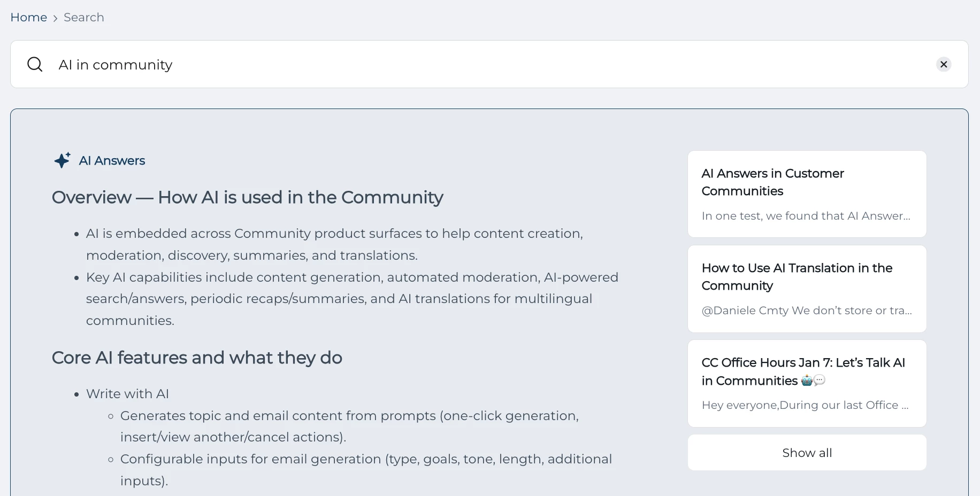Image resolution: width=980 pixels, height=496 pixels.
Task: Click the AI Answers sparkle icon
Action: point(62,160)
